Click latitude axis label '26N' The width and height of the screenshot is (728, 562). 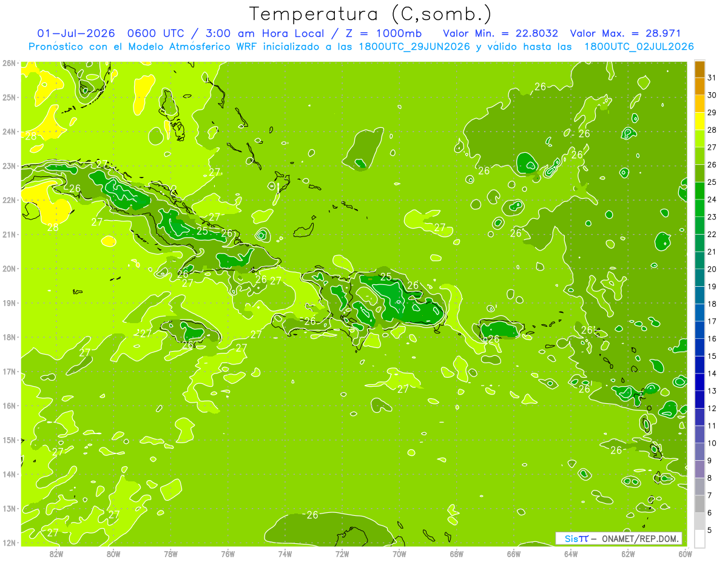[8, 63]
